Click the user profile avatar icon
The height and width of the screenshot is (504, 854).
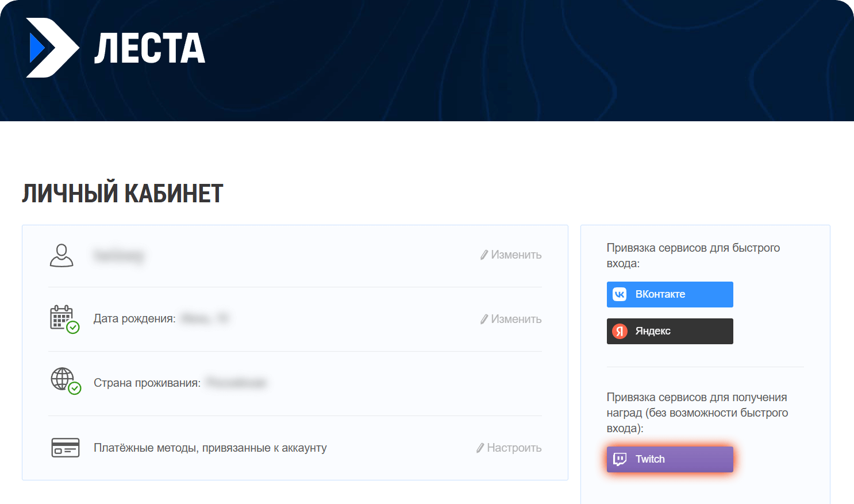[61, 255]
